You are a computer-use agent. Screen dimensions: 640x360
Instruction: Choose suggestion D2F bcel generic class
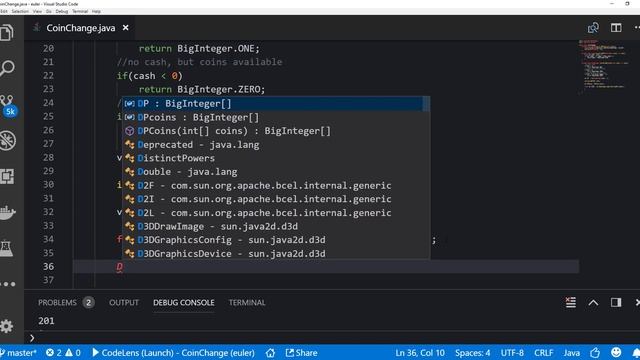[x=273, y=186]
